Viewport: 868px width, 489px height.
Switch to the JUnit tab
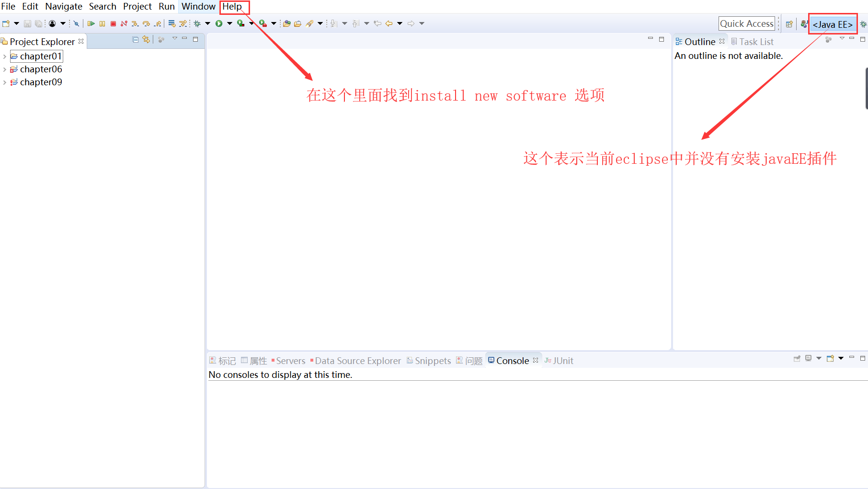click(559, 361)
